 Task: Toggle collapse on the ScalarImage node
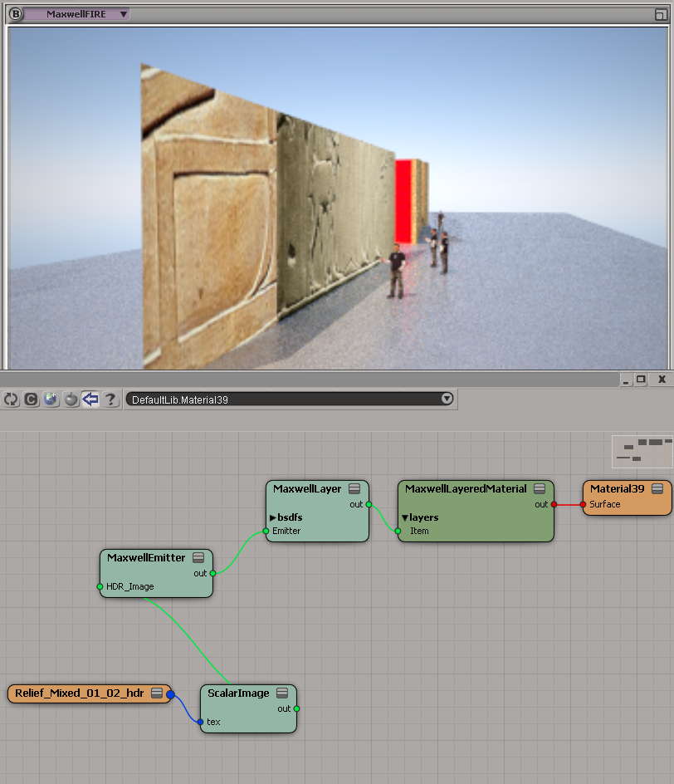tap(282, 693)
